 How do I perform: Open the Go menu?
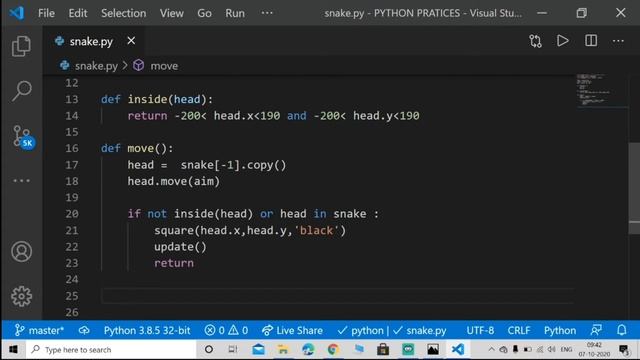[x=204, y=13]
